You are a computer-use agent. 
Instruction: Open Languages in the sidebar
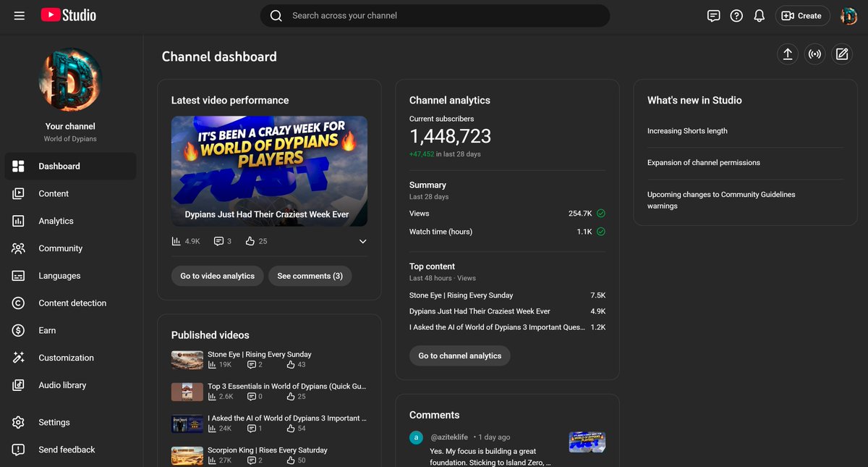pyautogui.click(x=70, y=276)
